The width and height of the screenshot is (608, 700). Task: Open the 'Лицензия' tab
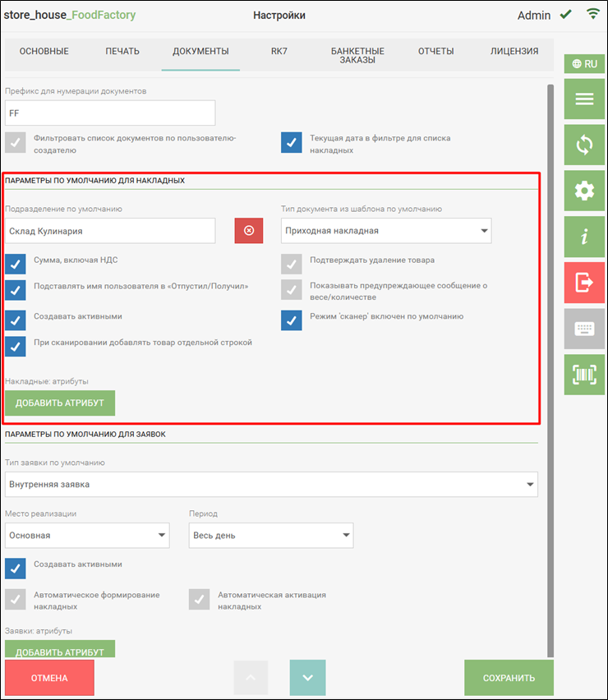[514, 51]
